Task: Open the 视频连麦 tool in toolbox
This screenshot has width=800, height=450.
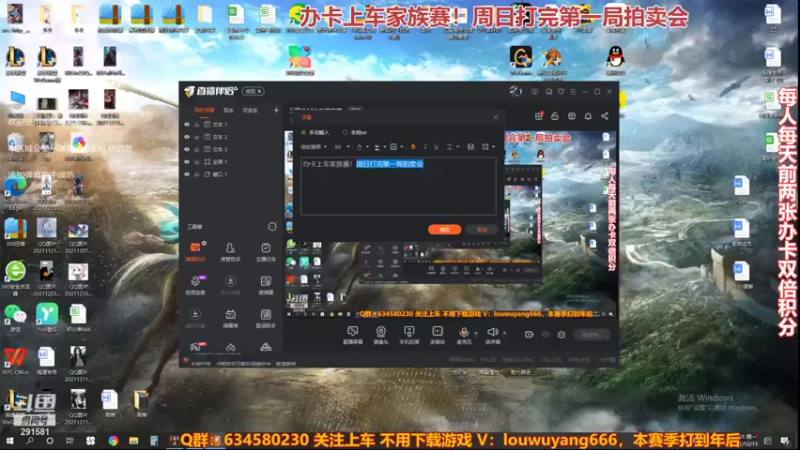Action: tap(195, 285)
